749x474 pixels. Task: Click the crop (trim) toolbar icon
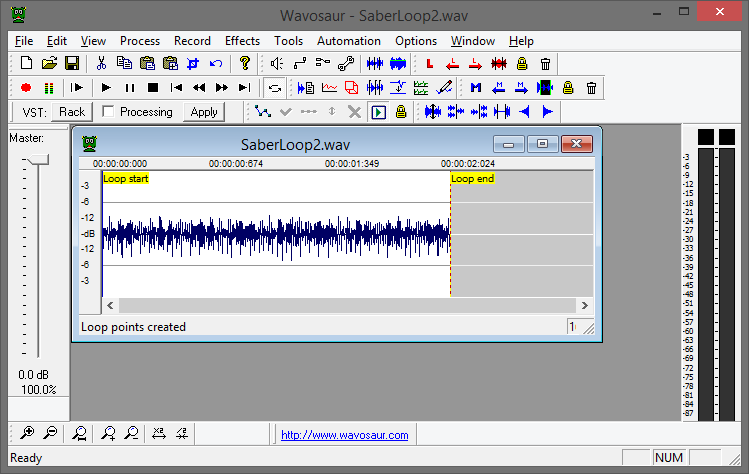pyautogui.click(x=193, y=63)
